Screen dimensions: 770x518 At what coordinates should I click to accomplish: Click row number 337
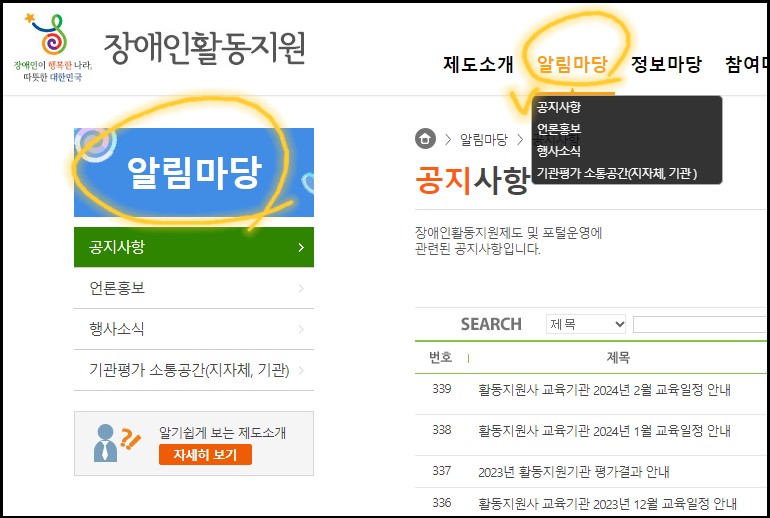[x=441, y=470]
